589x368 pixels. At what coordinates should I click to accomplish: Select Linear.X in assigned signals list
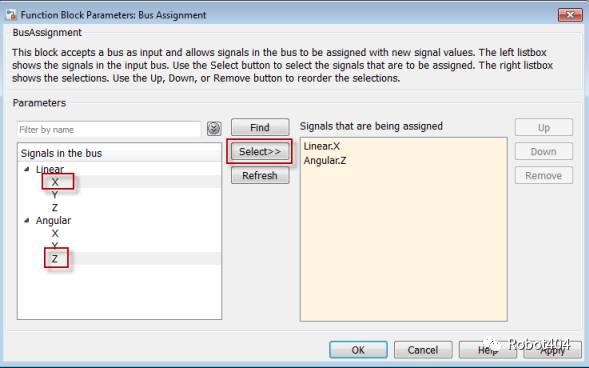[322, 146]
